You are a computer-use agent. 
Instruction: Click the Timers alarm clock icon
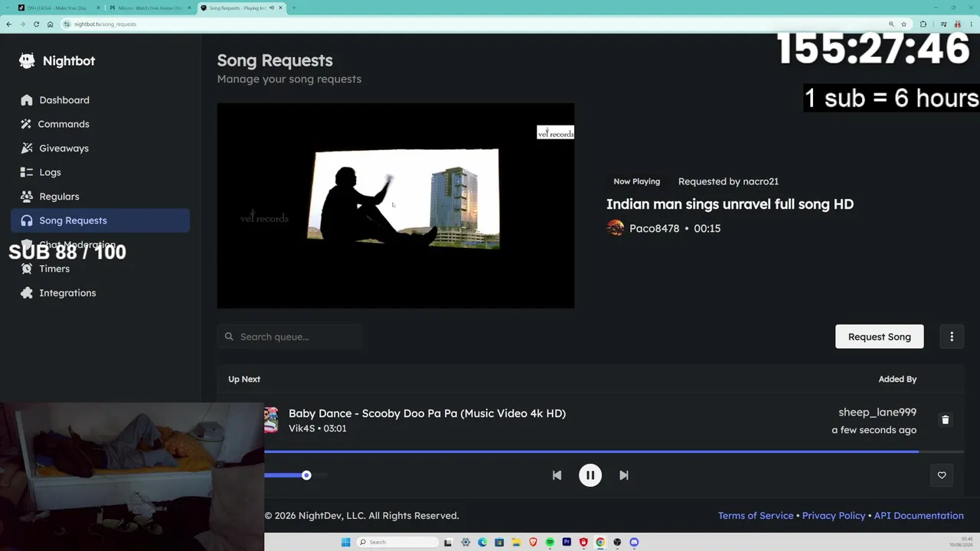[x=27, y=269]
